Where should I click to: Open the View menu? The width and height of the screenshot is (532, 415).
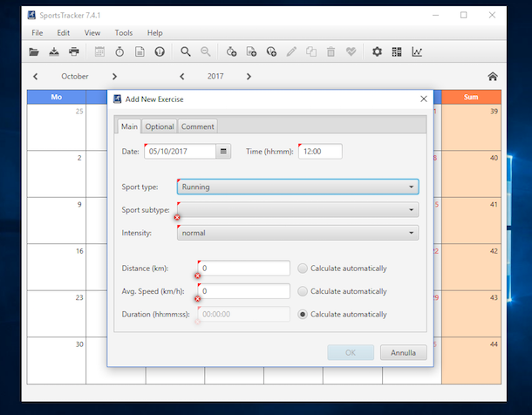[x=92, y=33]
